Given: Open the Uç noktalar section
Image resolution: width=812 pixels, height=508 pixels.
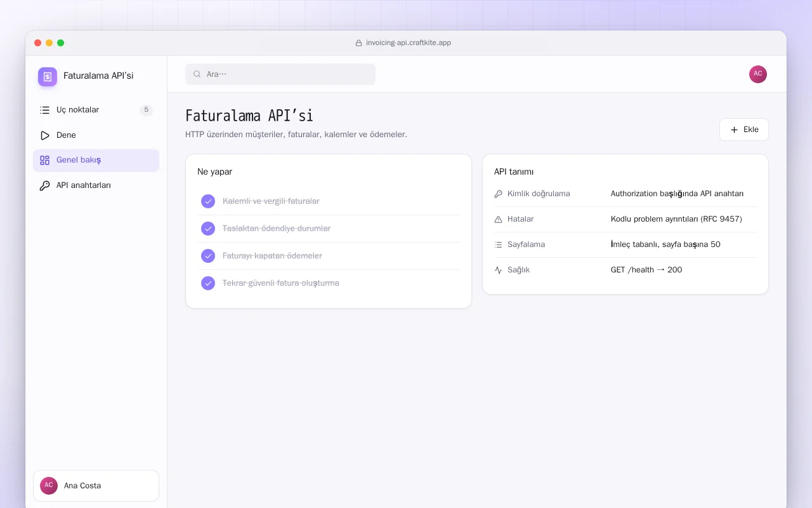Looking at the screenshot, I should 96,110.
